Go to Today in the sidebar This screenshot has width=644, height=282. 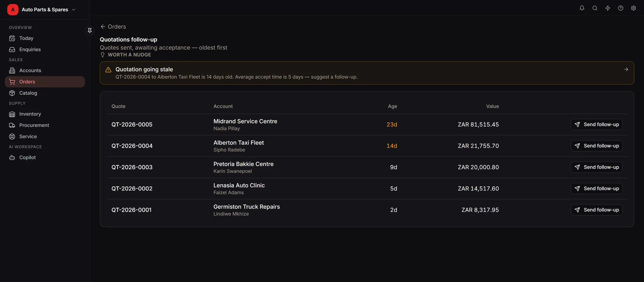[x=45, y=38]
